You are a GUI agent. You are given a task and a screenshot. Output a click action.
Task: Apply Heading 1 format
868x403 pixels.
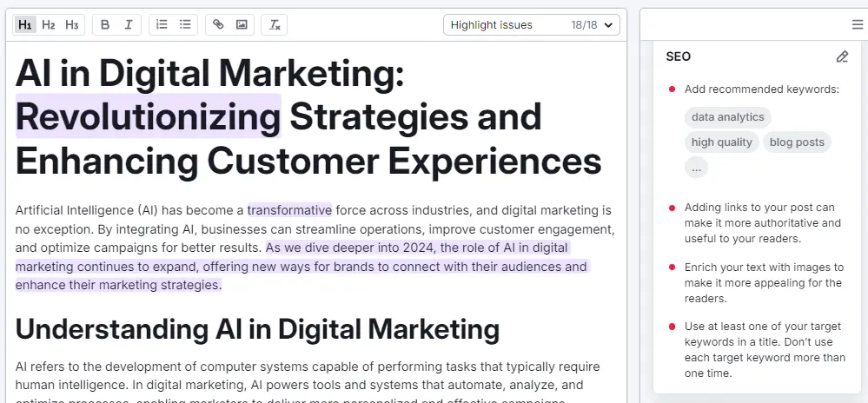[x=25, y=25]
